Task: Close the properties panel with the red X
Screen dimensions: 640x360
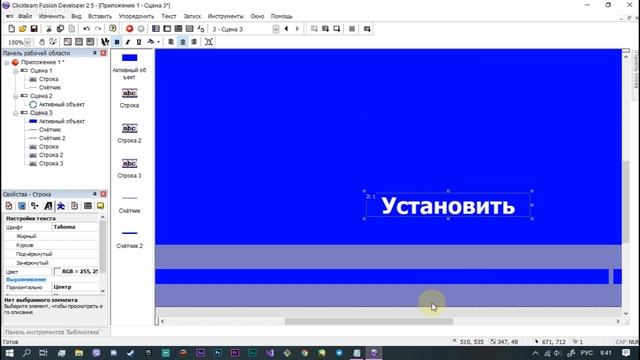Action: point(103,194)
